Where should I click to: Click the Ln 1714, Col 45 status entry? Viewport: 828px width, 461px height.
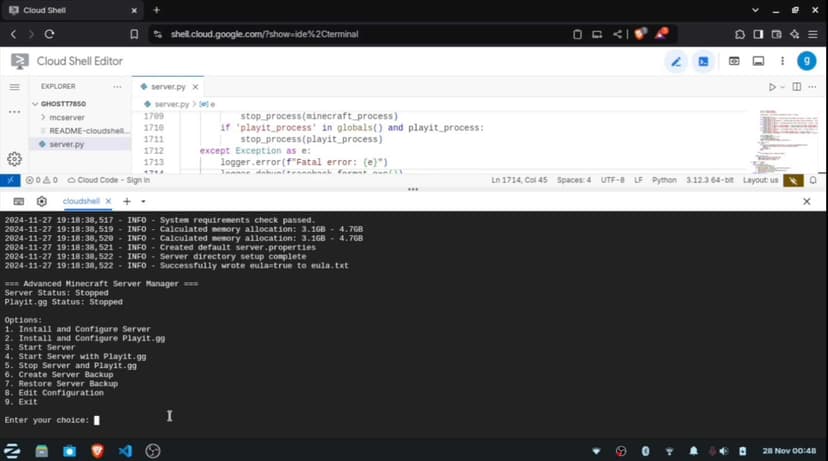(x=519, y=180)
